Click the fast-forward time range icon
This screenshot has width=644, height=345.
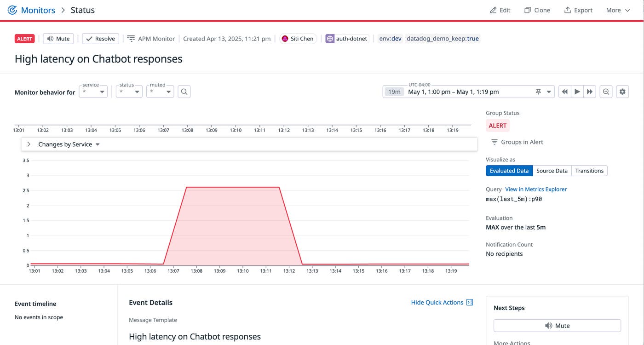(590, 92)
